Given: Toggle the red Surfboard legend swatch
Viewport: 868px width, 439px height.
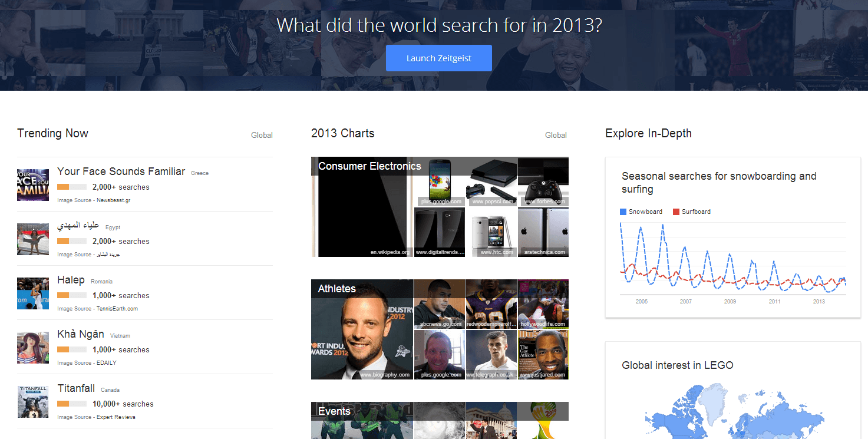Looking at the screenshot, I should tap(676, 212).
